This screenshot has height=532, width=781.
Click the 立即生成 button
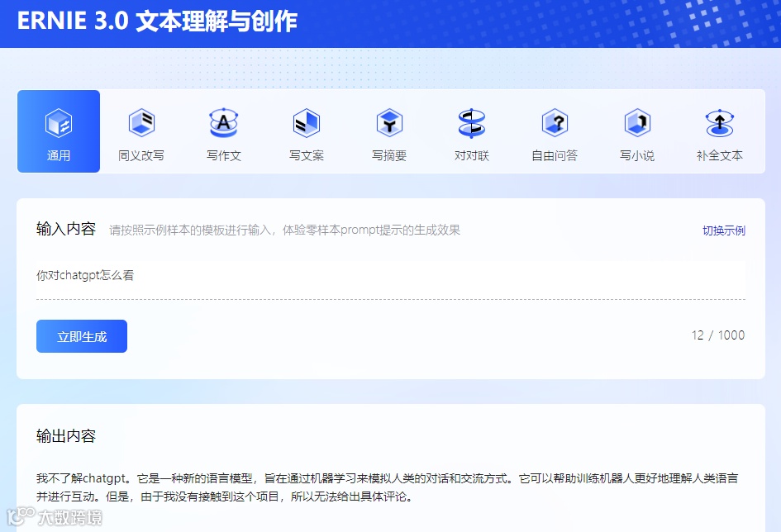pos(82,336)
